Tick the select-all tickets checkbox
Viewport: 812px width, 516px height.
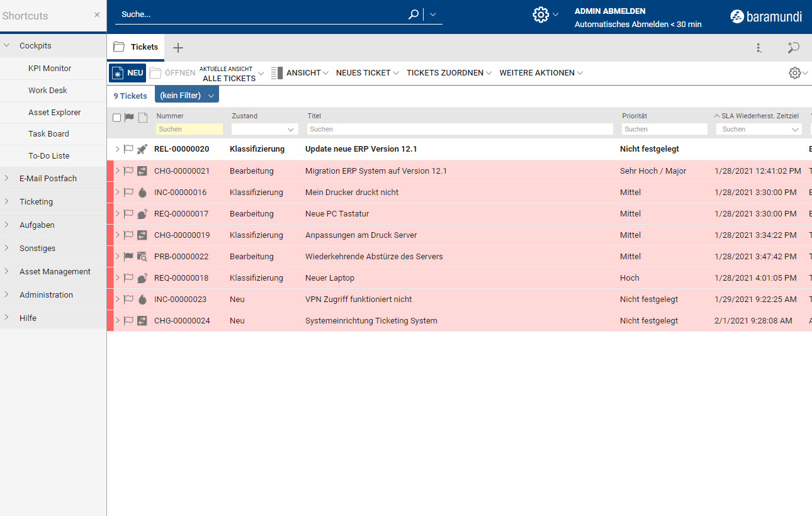point(116,118)
